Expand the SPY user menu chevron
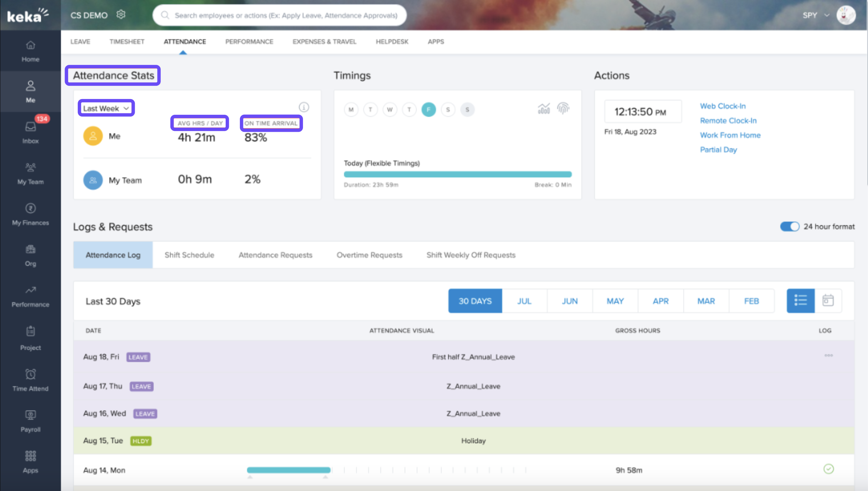868x491 pixels. pos(827,15)
